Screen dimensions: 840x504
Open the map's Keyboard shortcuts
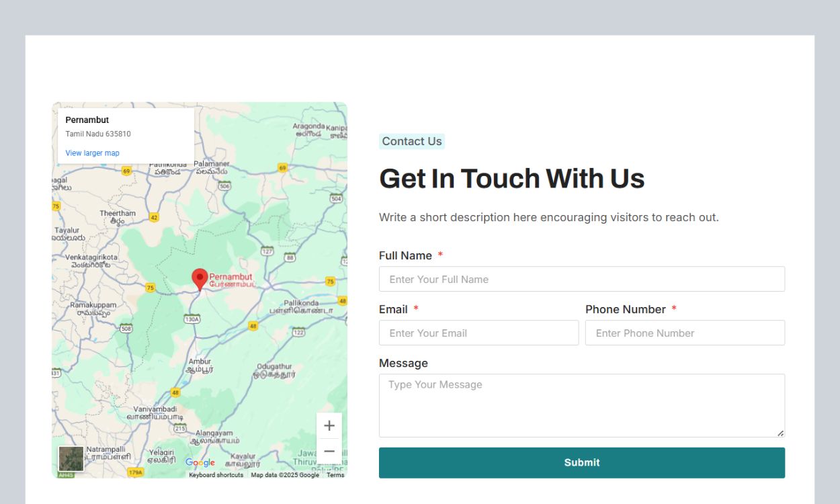216,475
